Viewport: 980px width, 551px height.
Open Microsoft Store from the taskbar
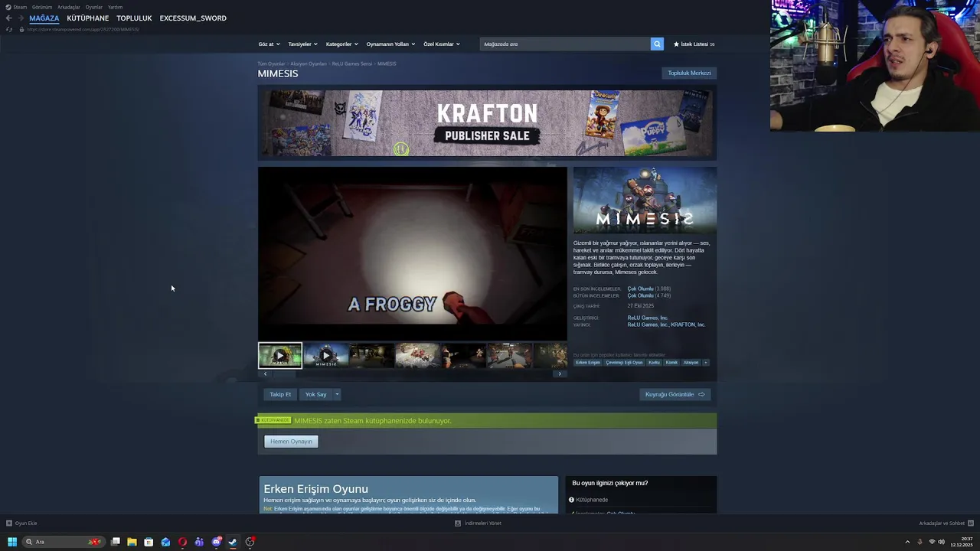[149, 542]
